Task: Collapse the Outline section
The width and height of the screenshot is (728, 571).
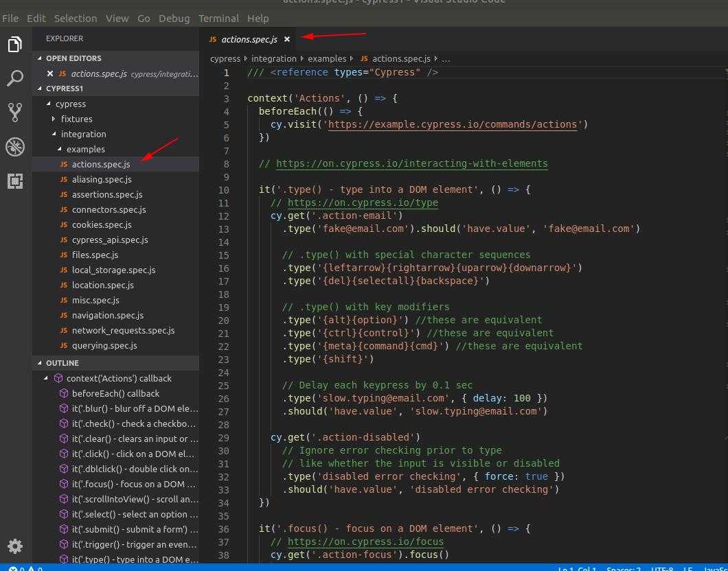Action: click(62, 363)
